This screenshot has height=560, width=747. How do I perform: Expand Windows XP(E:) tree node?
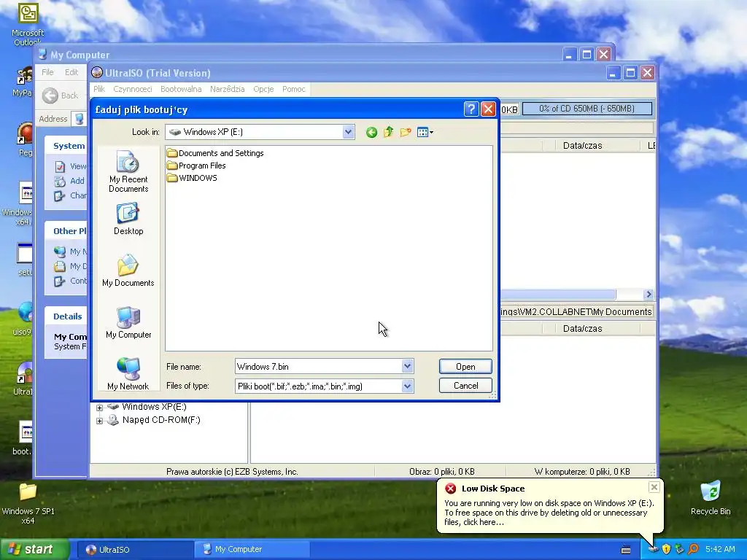pyautogui.click(x=99, y=407)
